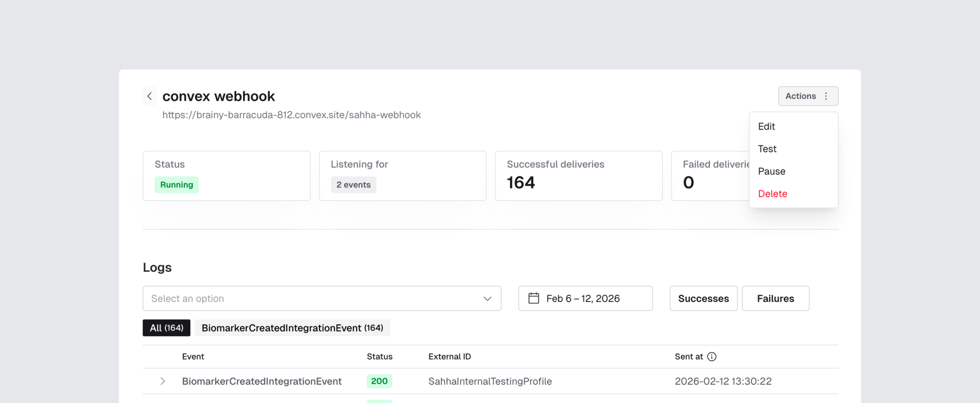
Task: Click the 200 status badge in first row
Action: [x=379, y=381]
